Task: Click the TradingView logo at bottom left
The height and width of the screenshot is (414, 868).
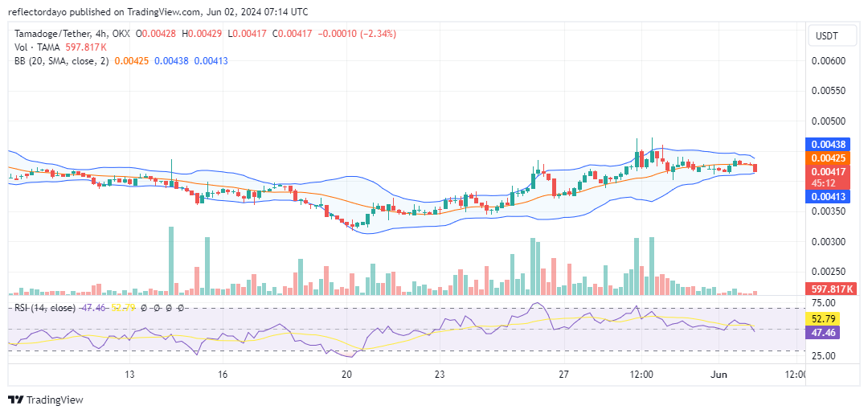Action: click(x=46, y=400)
